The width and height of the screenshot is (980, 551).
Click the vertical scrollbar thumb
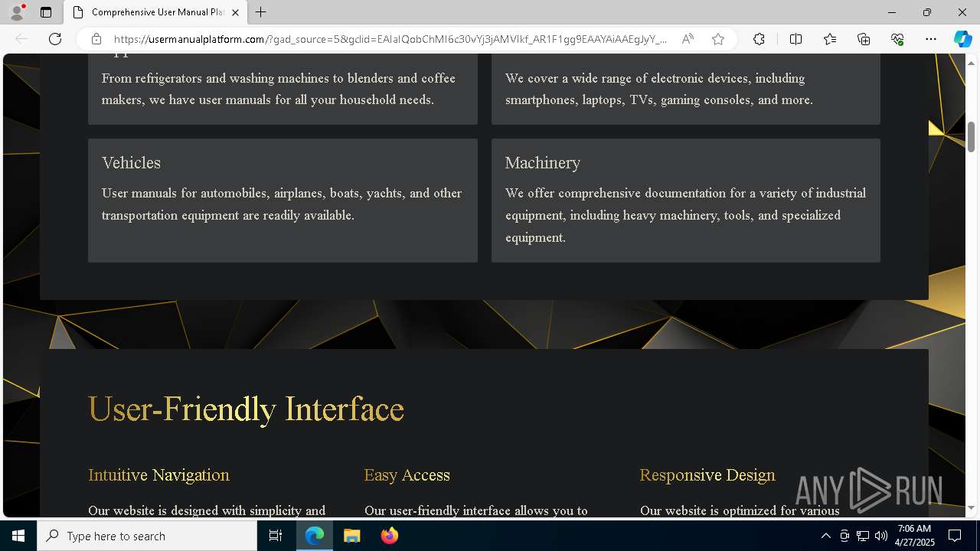(972, 136)
